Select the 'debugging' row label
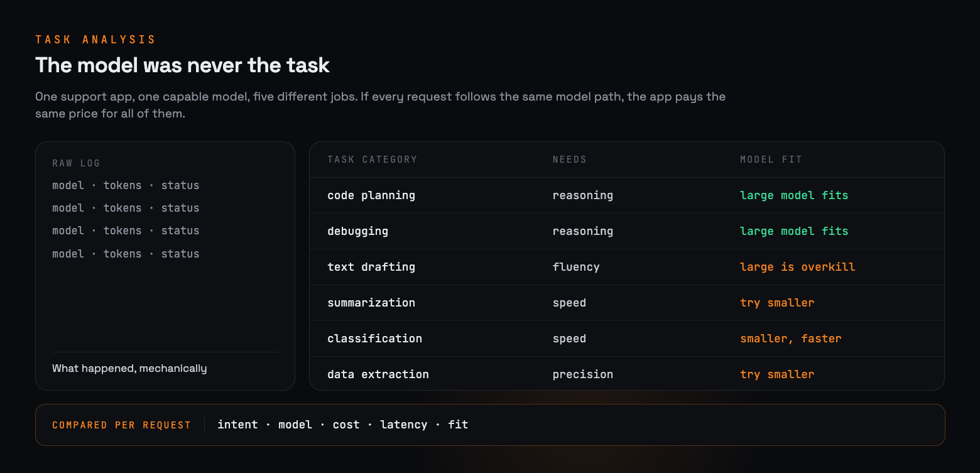 [357, 231]
